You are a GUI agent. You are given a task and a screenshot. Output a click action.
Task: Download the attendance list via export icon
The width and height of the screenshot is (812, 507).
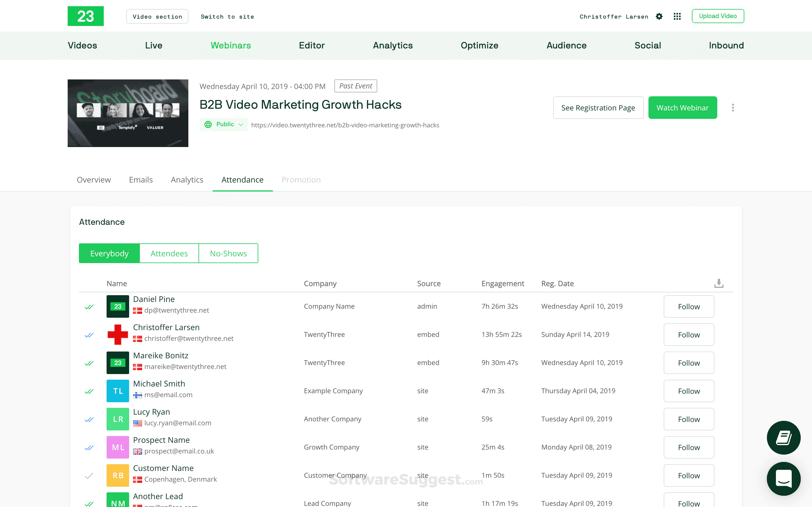point(718,283)
